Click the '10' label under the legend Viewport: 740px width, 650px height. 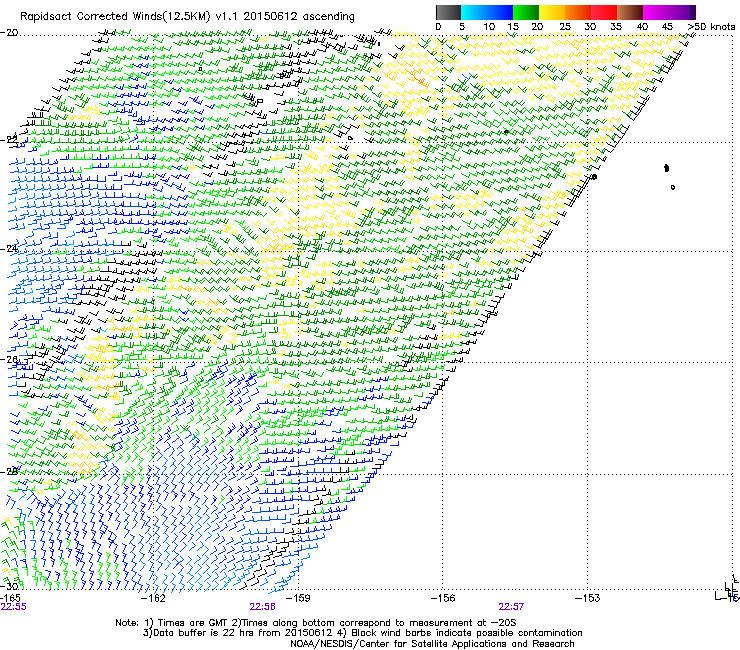489,27
